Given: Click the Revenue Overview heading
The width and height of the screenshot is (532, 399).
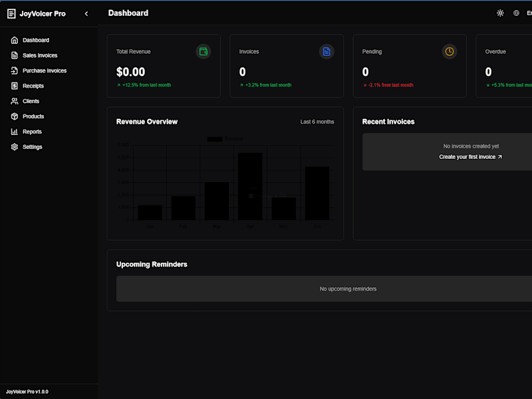Looking at the screenshot, I should click(x=147, y=122).
